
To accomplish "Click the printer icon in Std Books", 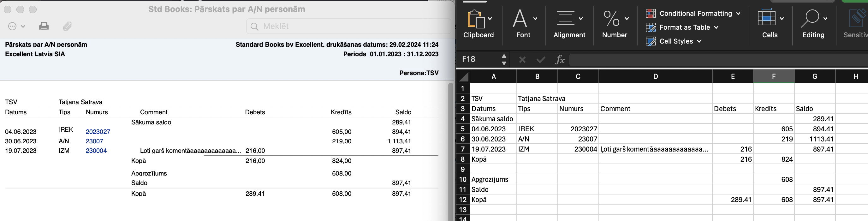I will point(44,26).
